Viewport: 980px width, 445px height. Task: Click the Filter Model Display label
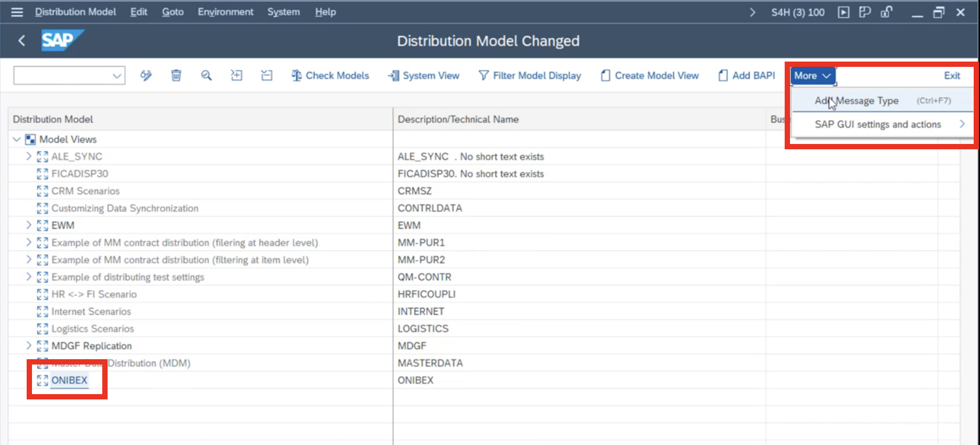(537, 76)
